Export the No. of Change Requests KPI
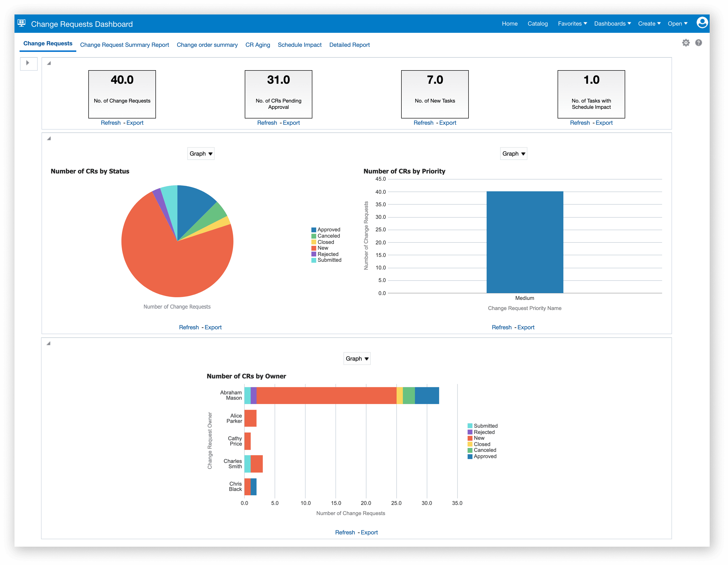Screen dimensions: 728x565 [x=135, y=123]
